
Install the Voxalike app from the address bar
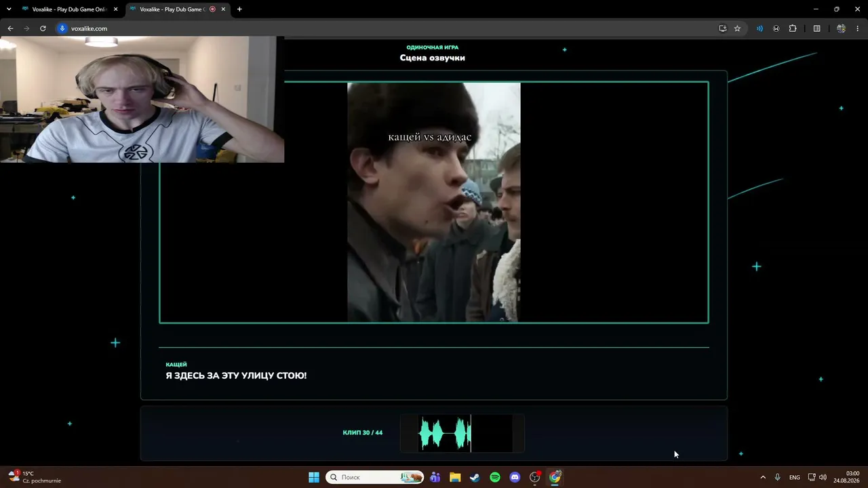(723, 28)
